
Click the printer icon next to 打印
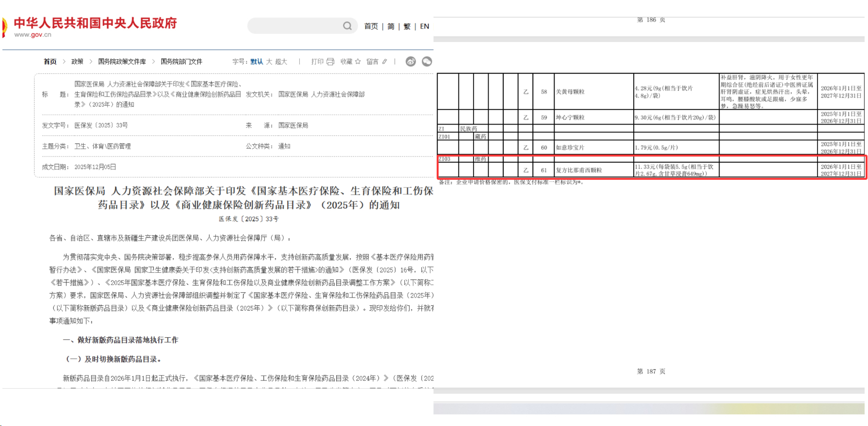click(330, 62)
